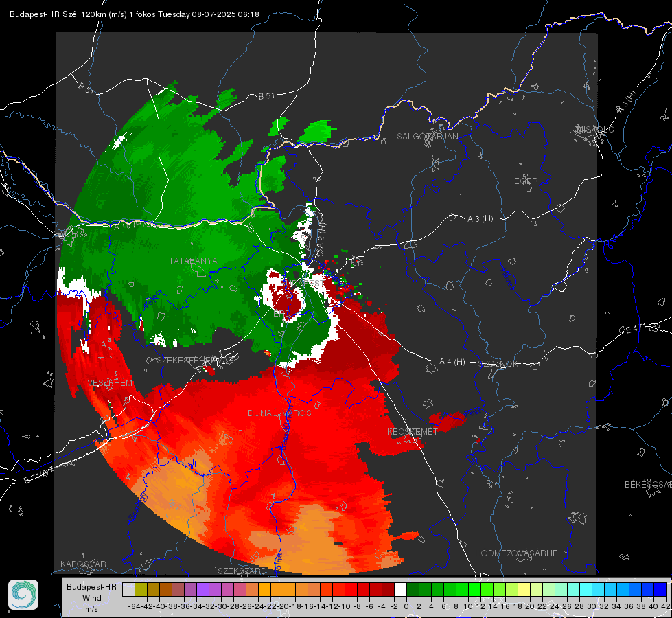Pick the dark green swatch between 0 and 2
Image resolution: width=672 pixels, height=618 pixels.
(413, 589)
